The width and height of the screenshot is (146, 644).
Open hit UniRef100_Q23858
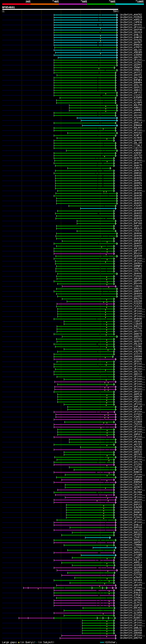click(131, 613)
